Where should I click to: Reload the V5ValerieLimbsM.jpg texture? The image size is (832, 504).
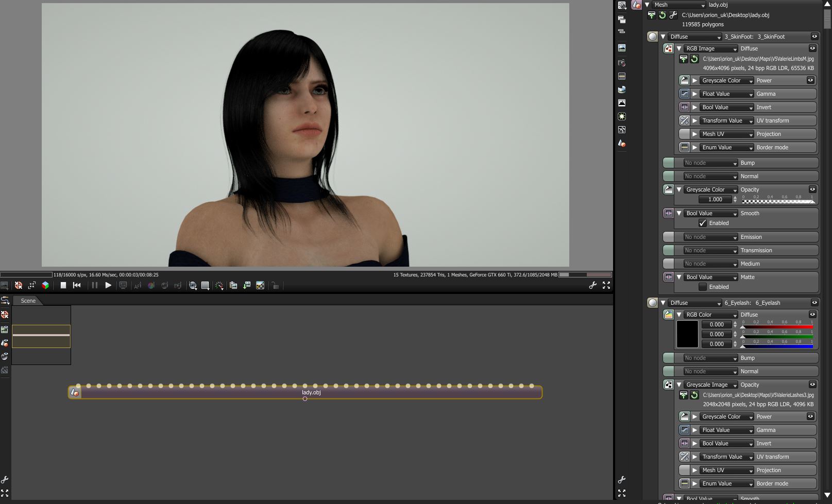pos(694,59)
